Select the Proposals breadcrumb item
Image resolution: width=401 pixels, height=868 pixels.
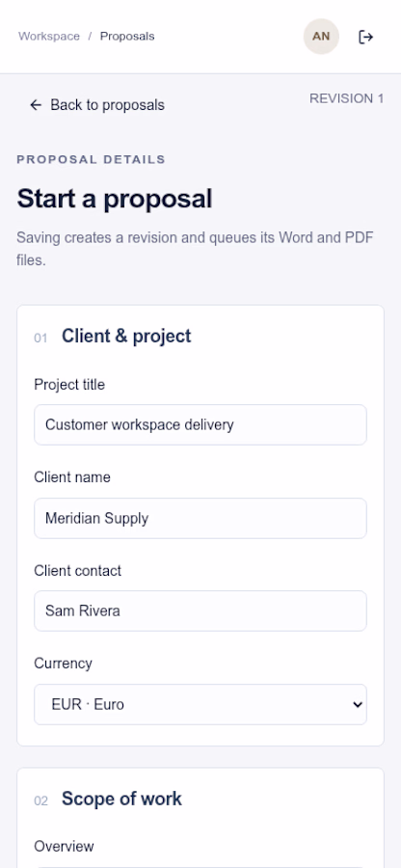127,37
